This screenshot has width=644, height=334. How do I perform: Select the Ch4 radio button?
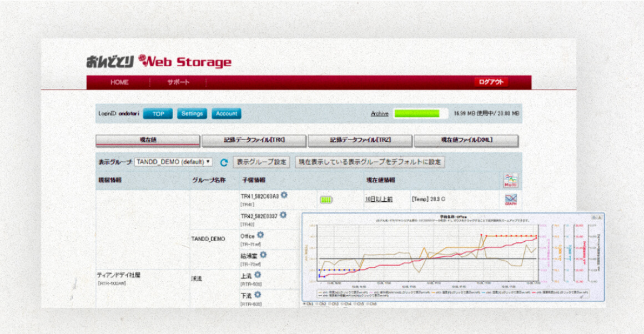pyautogui.click(x=342, y=304)
